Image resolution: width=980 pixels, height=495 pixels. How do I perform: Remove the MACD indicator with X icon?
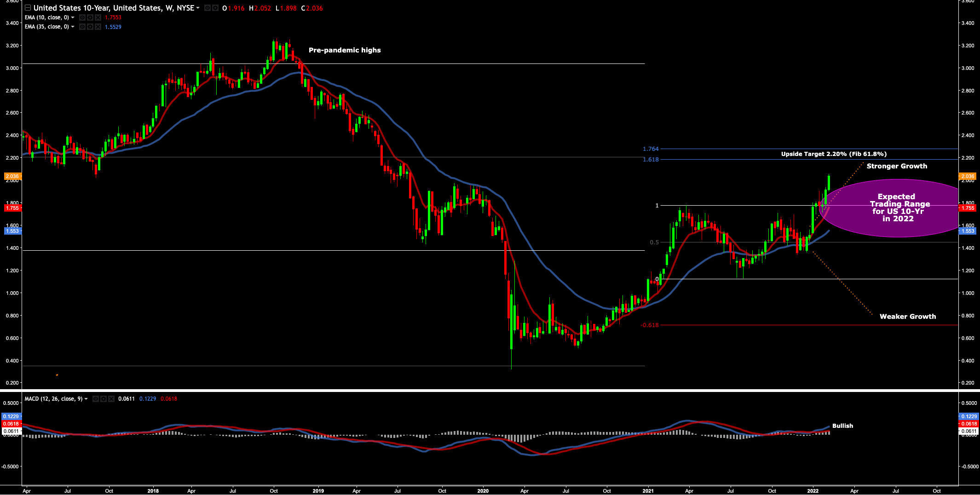tap(111, 399)
